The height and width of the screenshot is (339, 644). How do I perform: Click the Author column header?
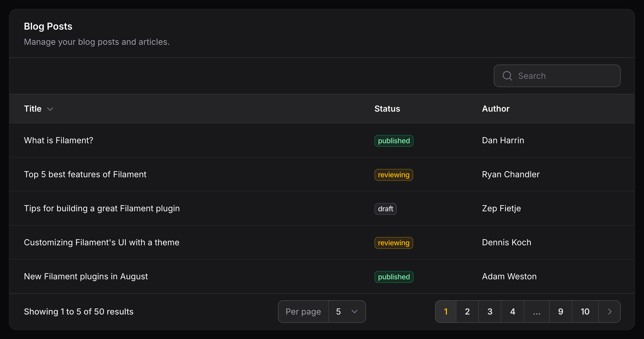click(496, 109)
